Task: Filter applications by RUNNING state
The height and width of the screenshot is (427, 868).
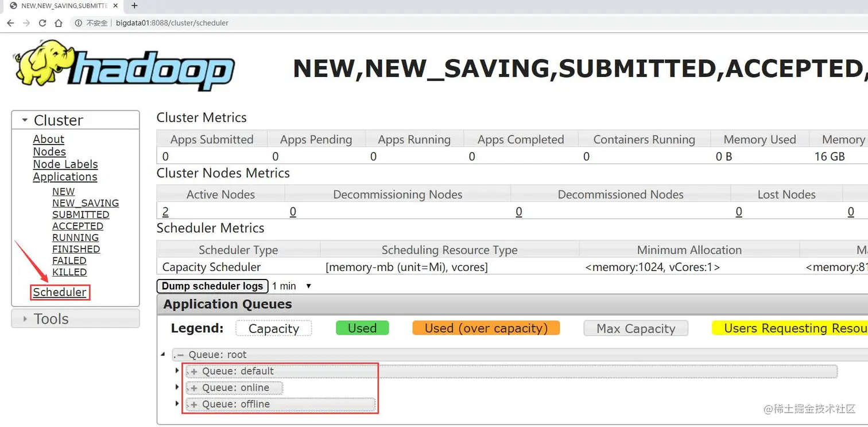Action: 75,238
